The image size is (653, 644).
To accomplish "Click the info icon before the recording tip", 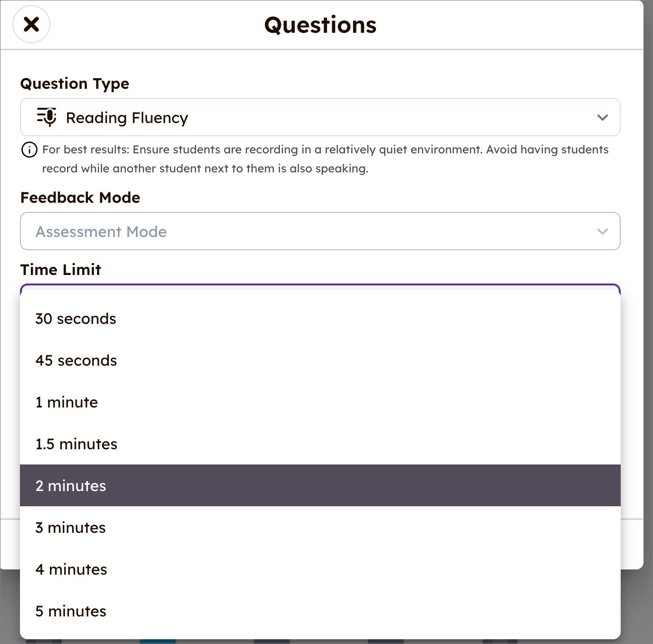I will [x=29, y=150].
